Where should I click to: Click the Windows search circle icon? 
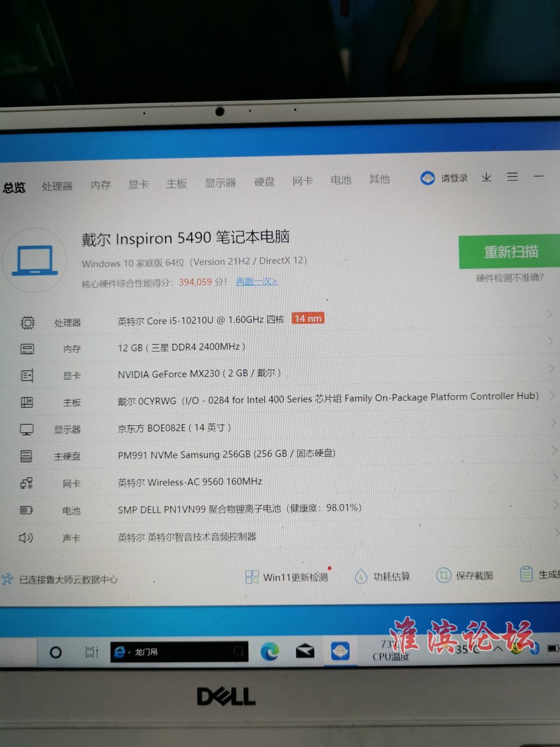[x=56, y=652]
